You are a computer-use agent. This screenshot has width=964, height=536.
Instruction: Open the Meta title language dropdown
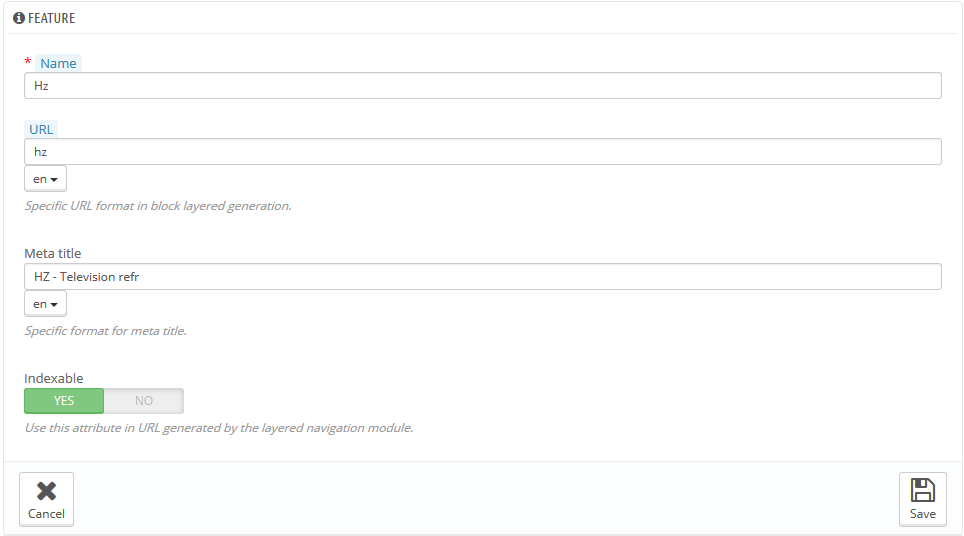pyautogui.click(x=45, y=304)
